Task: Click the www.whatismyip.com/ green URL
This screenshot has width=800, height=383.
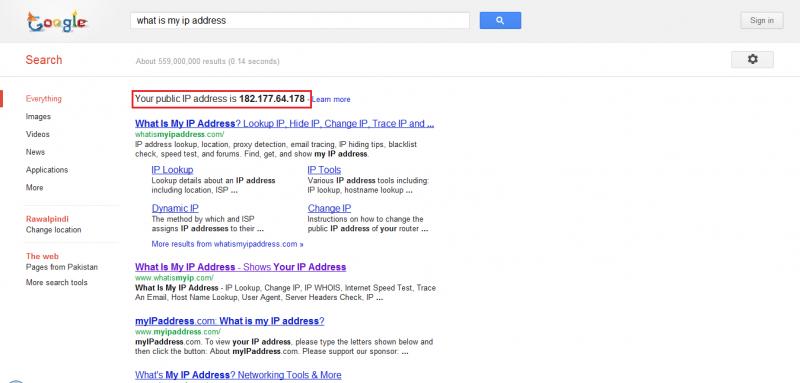Action: (174, 278)
